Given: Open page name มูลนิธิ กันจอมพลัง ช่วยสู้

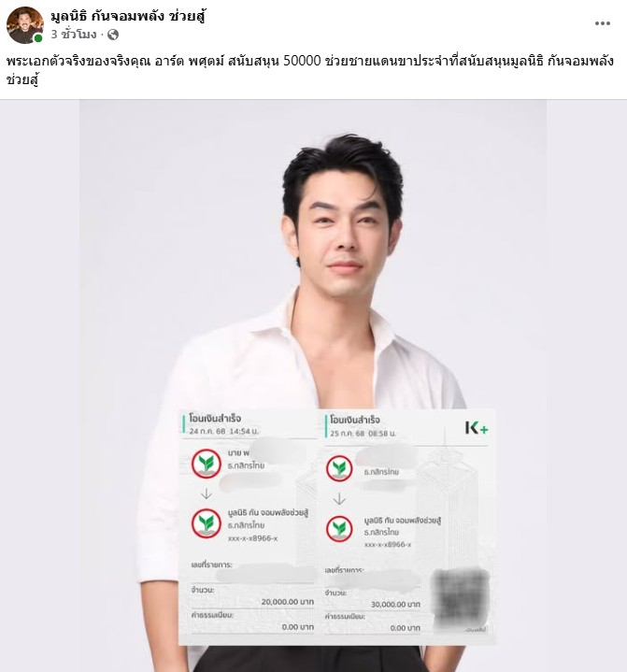Looking at the screenshot, I should 129,16.
